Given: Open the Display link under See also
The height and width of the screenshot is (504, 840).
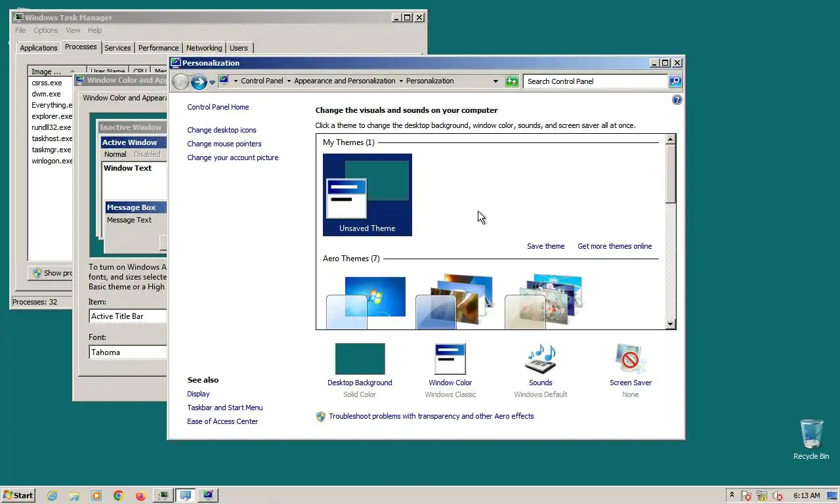Looking at the screenshot, I should pyautogui.click(x=198, y=394).
